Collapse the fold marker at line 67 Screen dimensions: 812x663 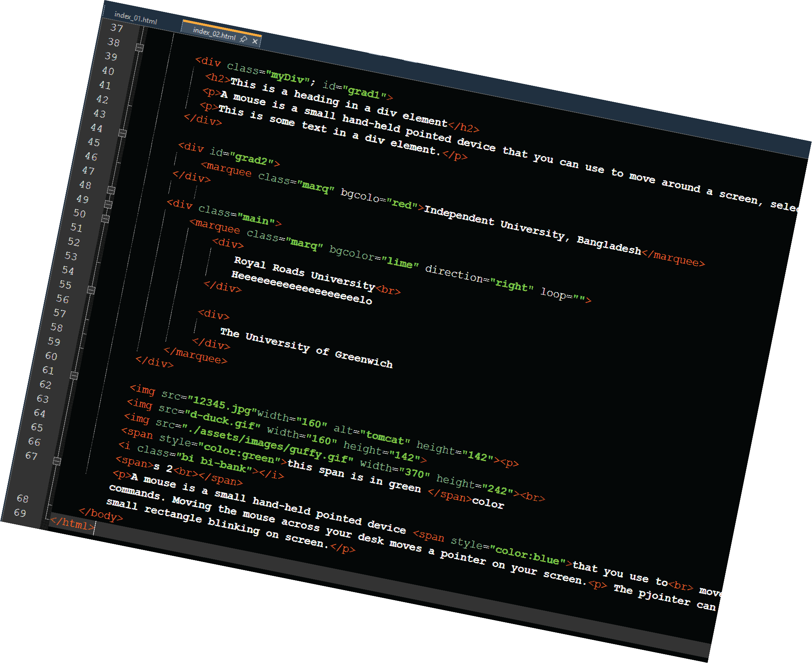pyautogui.click(x=57, y=461)
